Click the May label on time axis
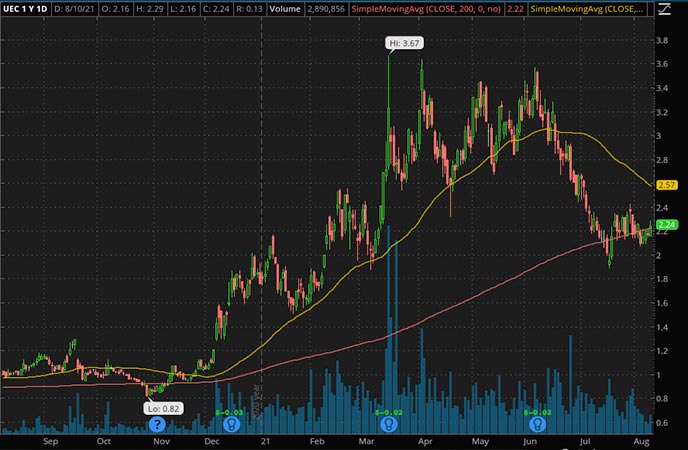688x450 pixels. 480,441
